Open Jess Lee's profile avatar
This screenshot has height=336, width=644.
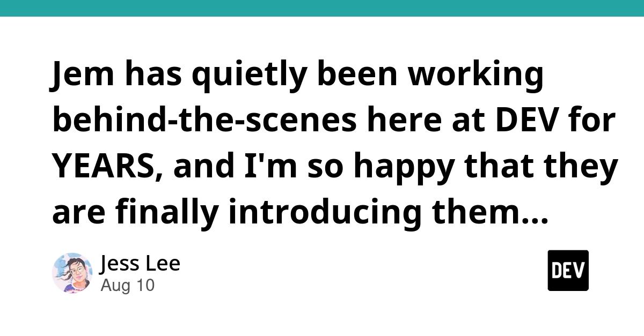pyautogui.click(x=72, y=273)
